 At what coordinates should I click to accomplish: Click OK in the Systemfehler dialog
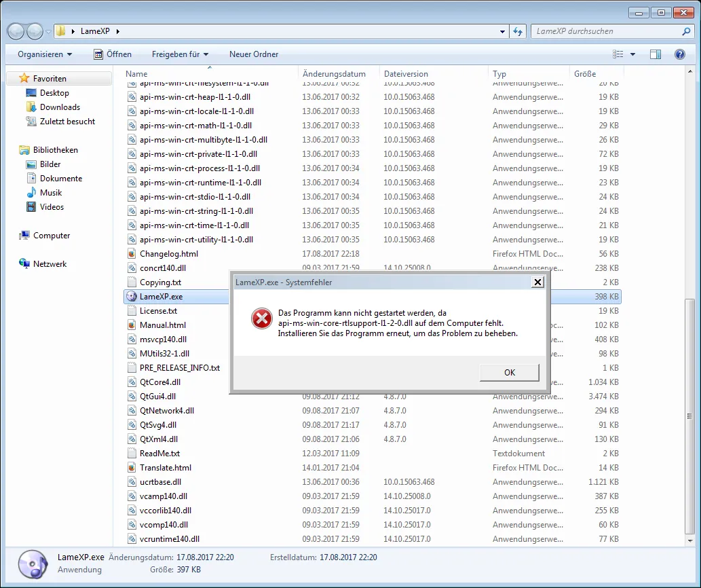point(509,373)
